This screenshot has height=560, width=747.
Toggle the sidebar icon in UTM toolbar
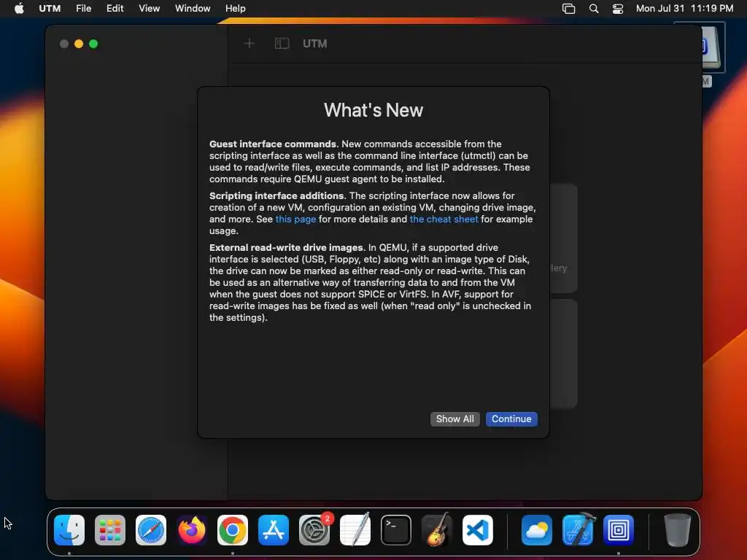[x=282, y=44]
